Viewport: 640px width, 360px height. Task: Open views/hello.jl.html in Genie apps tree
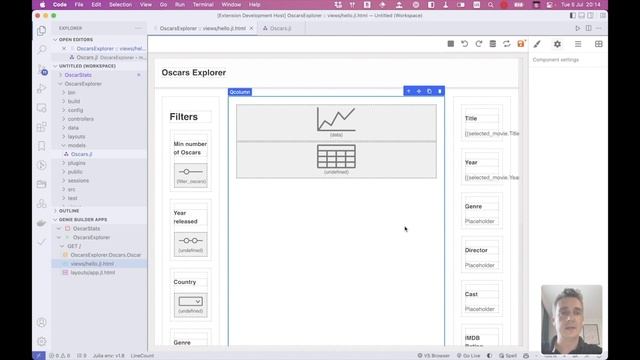(92, 264)
